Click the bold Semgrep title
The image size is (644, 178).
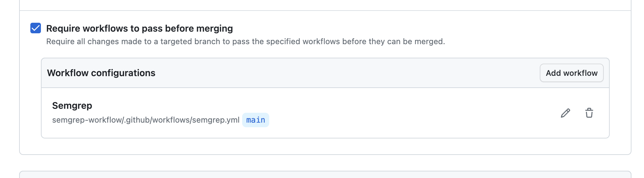pos(72,105)
